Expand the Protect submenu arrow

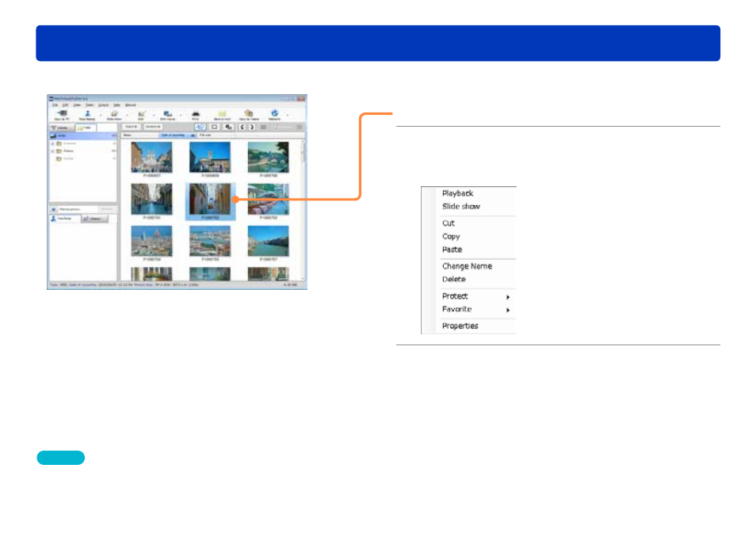(508, 297)
